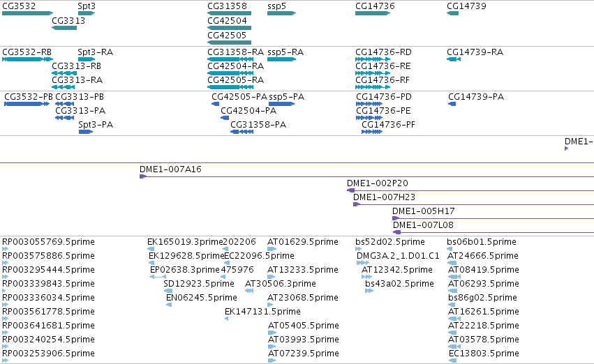Open the AT24666.5prime EST label
Image resolution: width=594 pixels, height=364 pixels.
[483, 256]
